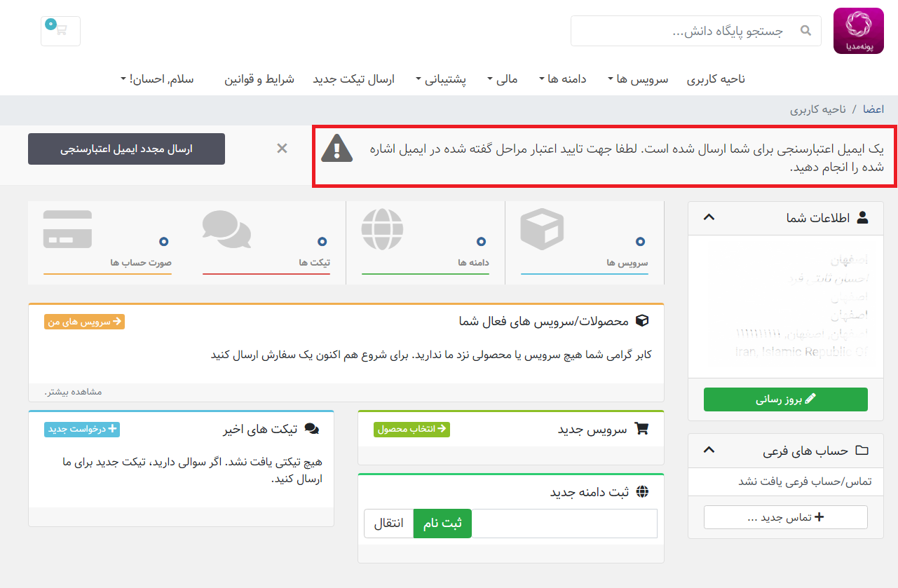The image size is (898, 588).
Task: Open the سلام, احسان! account dropdown
Action: pos(157,79)
